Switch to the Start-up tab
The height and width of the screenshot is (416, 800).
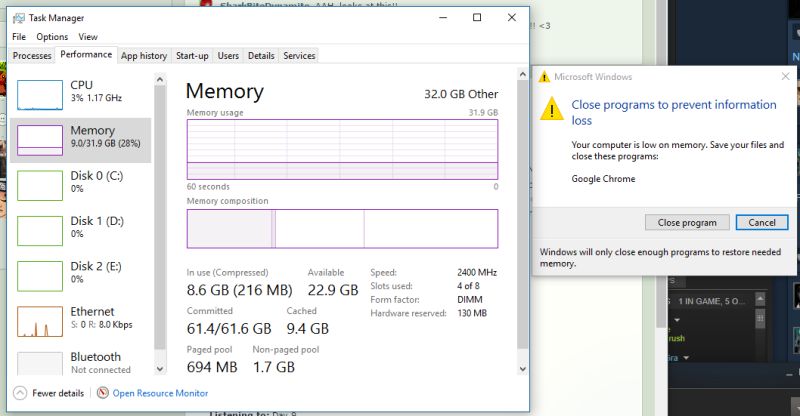point(192,56)
